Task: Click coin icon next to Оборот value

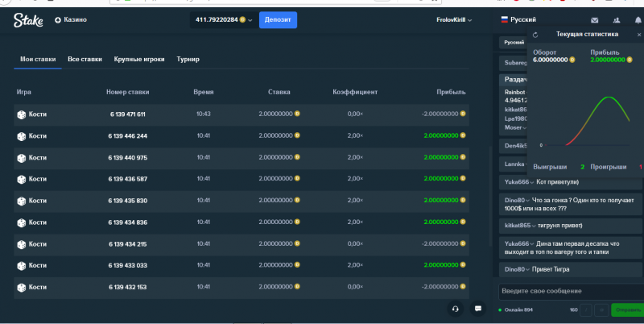Action: 572,60
